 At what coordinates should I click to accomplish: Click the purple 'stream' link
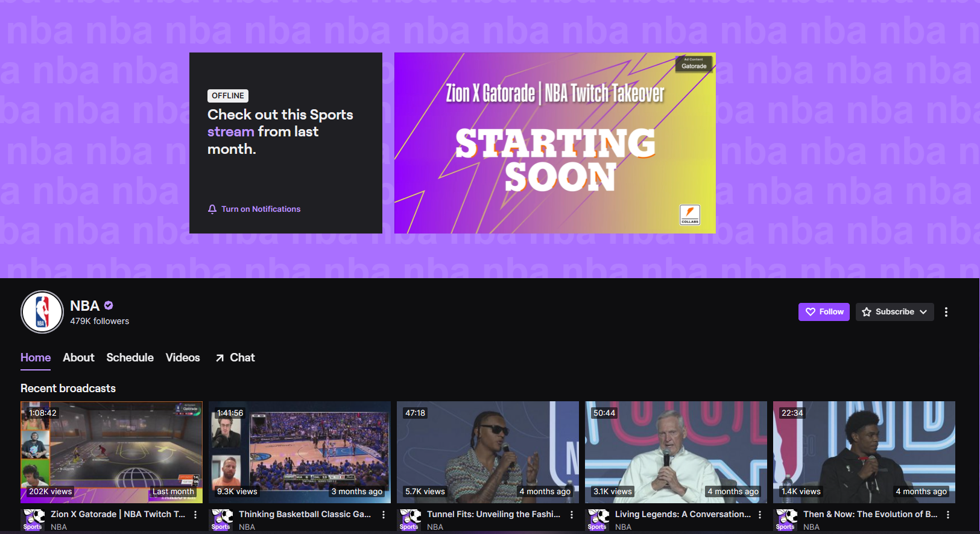click(230, 132)
